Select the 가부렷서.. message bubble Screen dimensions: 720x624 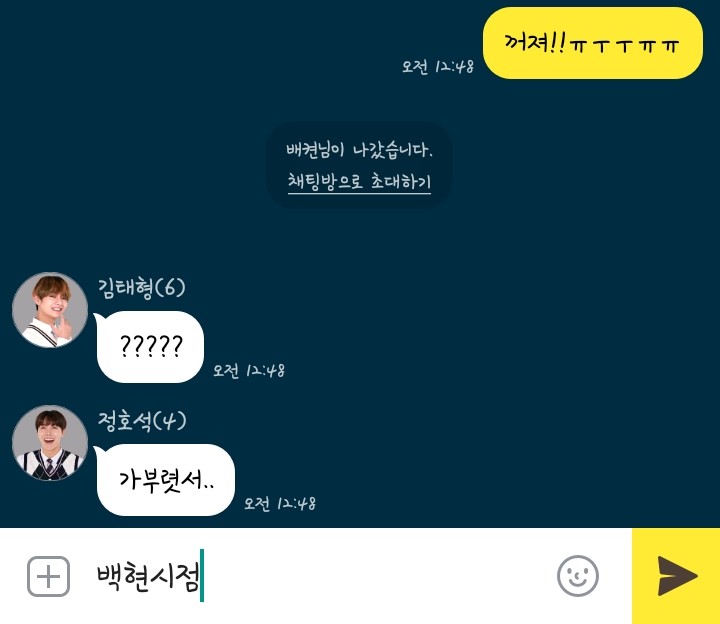[165, 480]
